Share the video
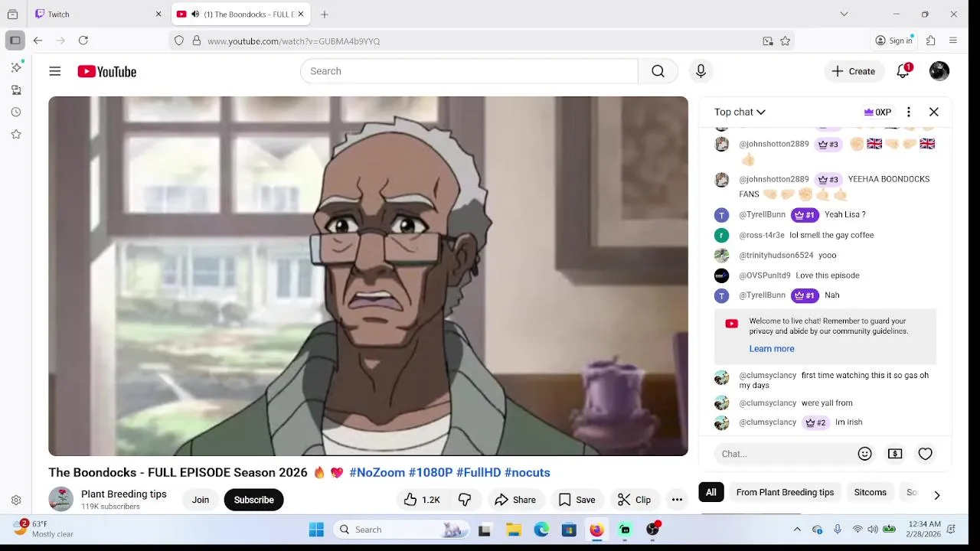This screenshot has width=980, height=551. (x=515, y=500)
